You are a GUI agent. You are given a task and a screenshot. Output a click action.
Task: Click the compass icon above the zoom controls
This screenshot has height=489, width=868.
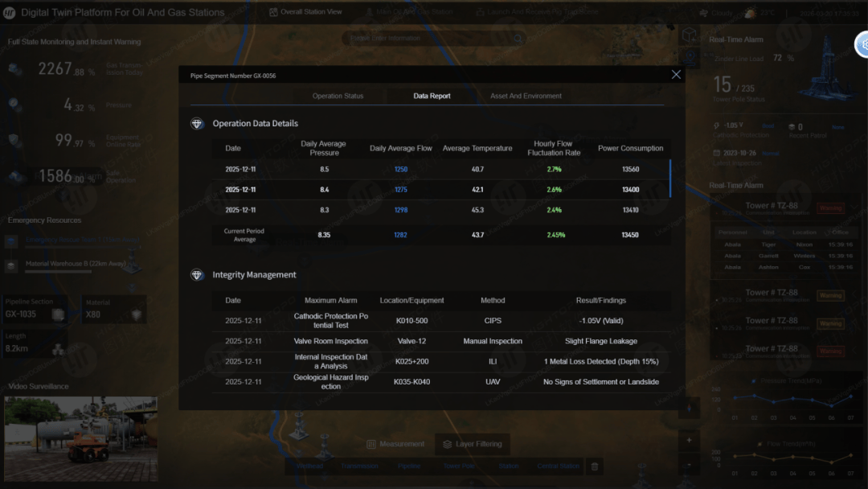click(x=690, y=409)
